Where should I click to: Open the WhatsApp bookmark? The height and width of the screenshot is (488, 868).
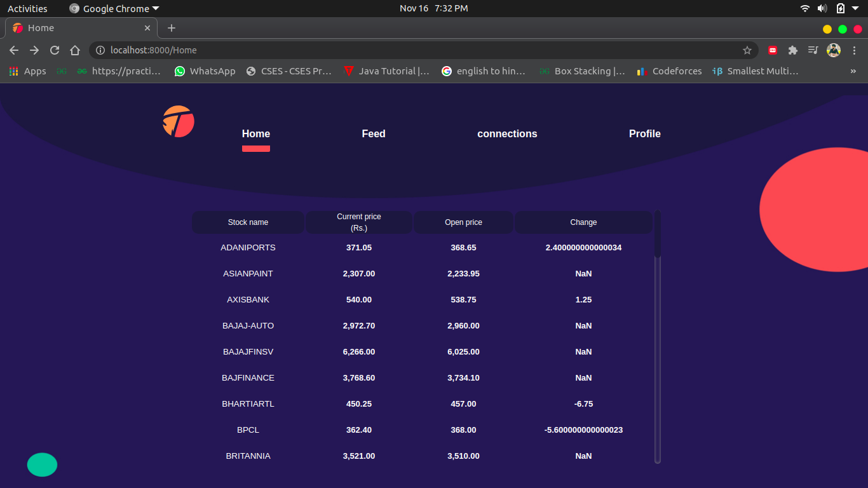click(x=205, y=71)
